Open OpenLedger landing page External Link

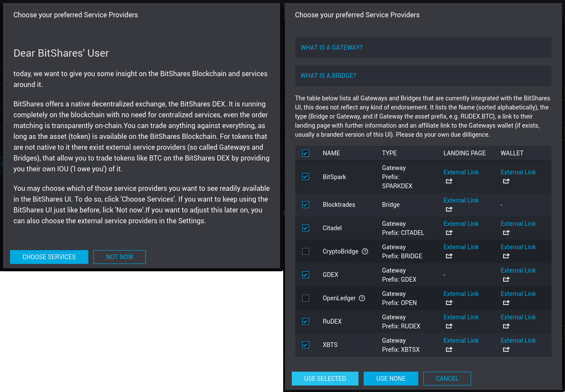(x=461, y=294)
